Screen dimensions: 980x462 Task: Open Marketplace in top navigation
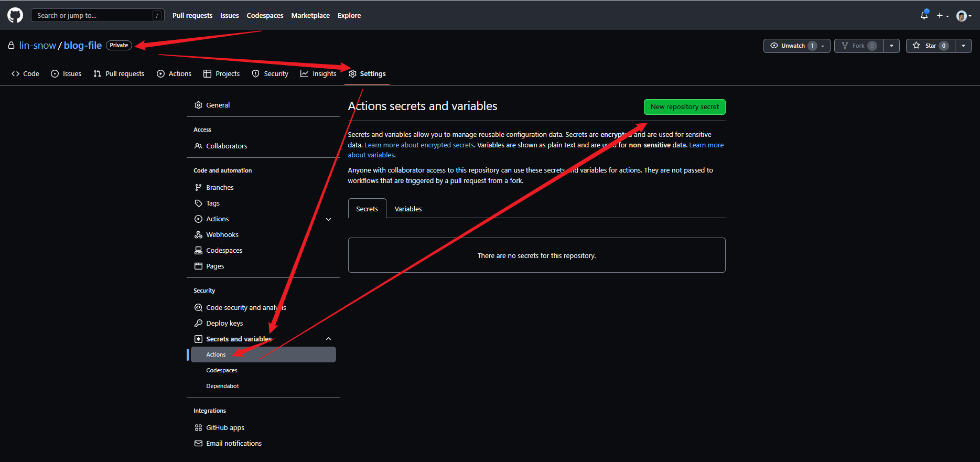click(310, 15)
